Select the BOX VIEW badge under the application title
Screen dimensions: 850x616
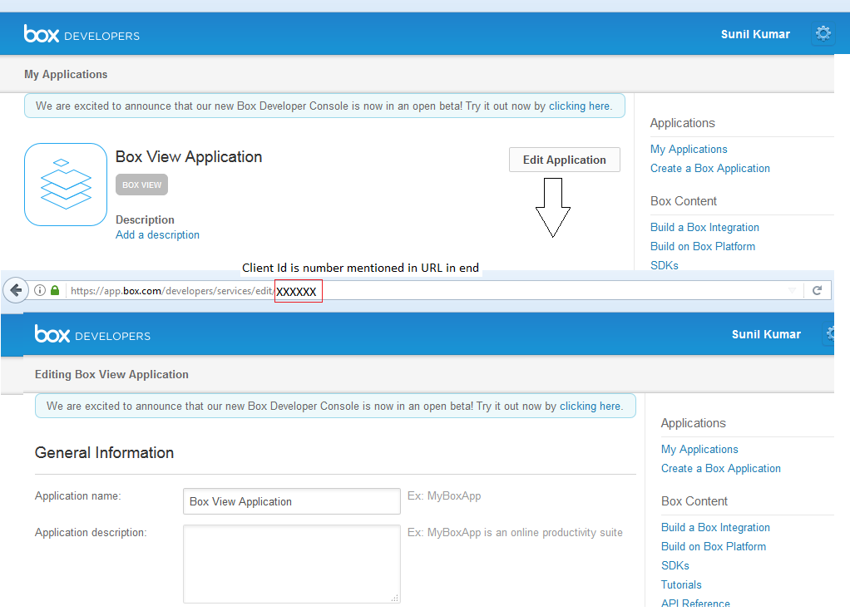tap(141, 185)
